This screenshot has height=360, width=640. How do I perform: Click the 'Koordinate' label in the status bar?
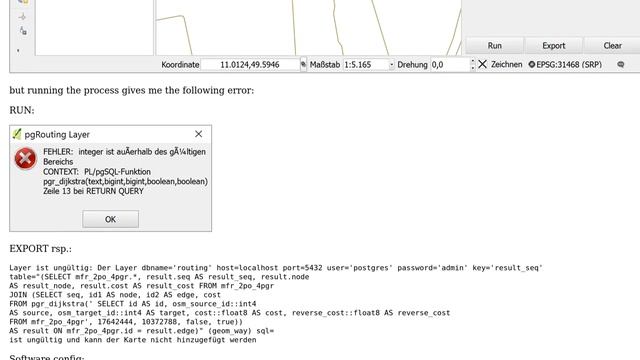tap(180, 64)
